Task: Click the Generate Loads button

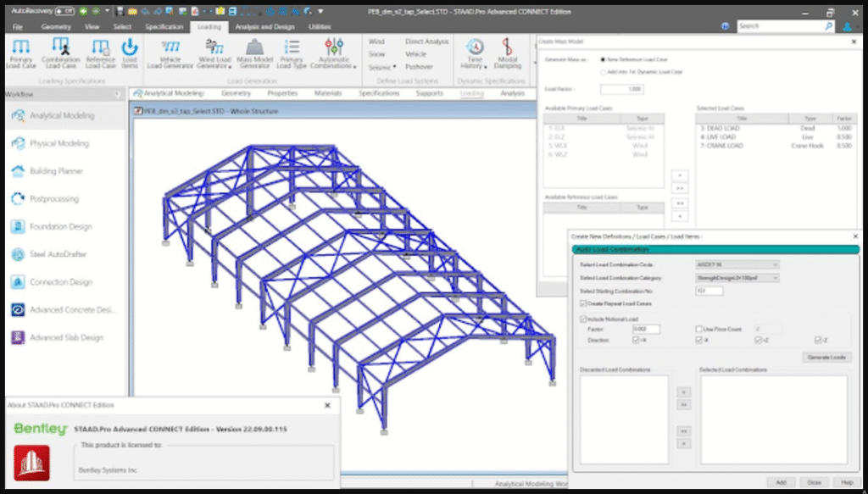Action: [x=826, y=358]
